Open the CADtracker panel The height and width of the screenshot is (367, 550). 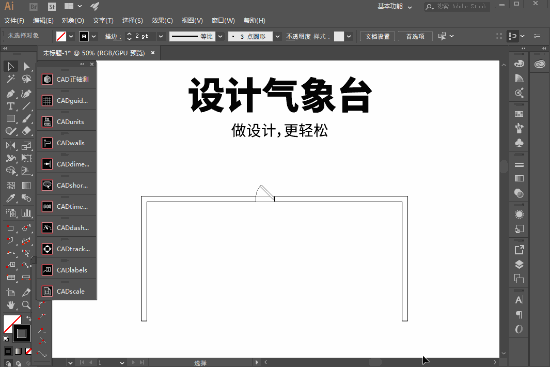point(67,249)
